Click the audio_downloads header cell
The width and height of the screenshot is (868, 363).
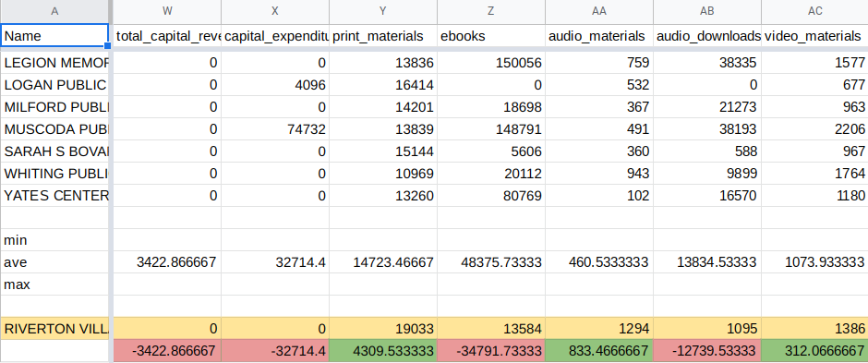click(x=707, y=36)
